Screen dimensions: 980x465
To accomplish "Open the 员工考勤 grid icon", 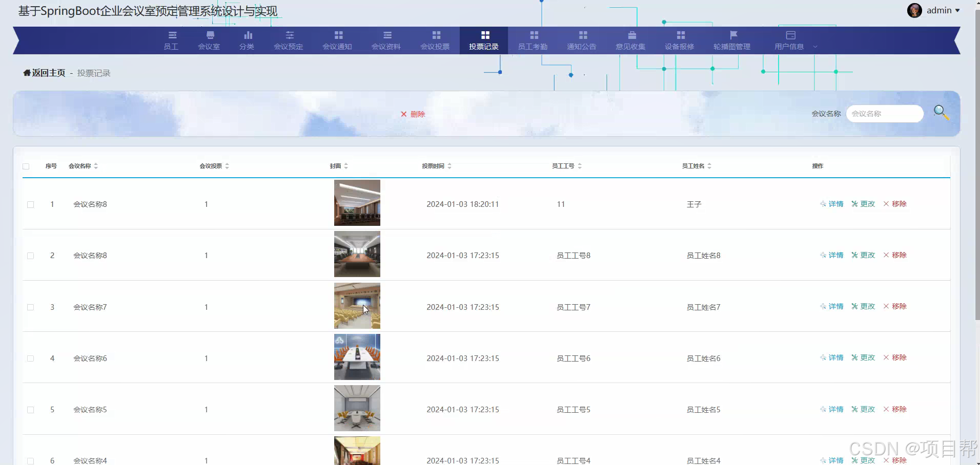I will pyautogui.click(x=534, y=35).
